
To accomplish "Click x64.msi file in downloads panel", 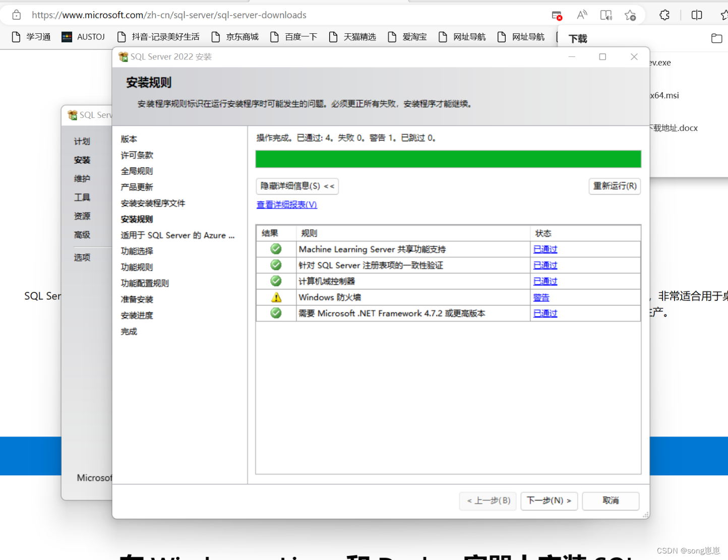I will (x=664, y=95).
